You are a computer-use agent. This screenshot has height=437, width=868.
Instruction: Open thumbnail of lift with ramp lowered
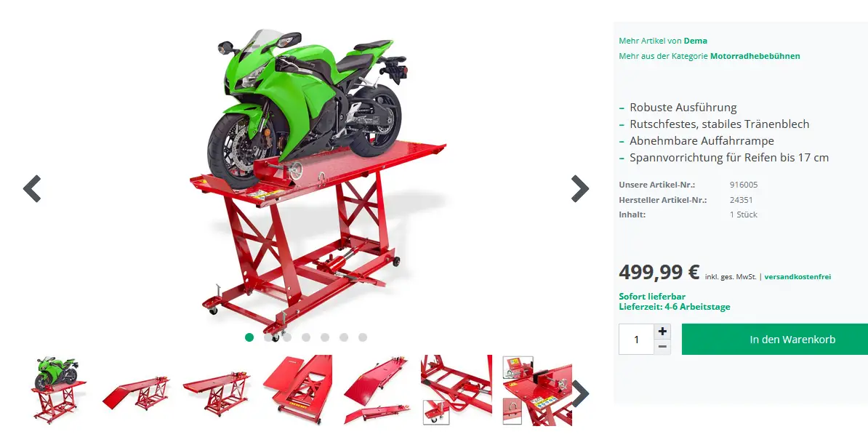137,390
